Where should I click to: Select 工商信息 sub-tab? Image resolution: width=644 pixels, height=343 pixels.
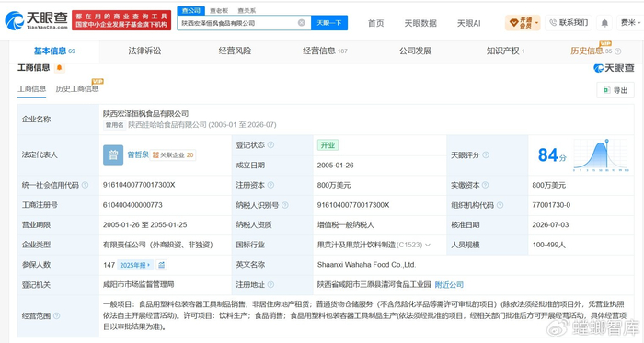[x=31, y=88]
